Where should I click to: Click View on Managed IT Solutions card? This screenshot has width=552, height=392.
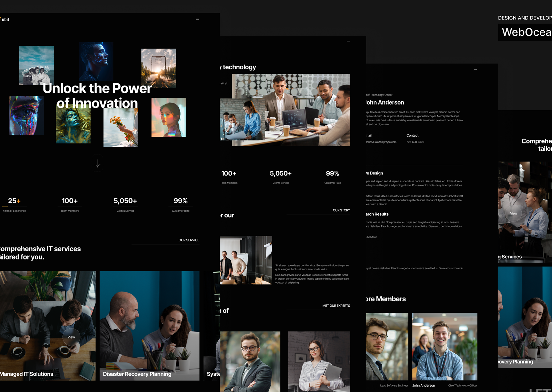(71, 337)
